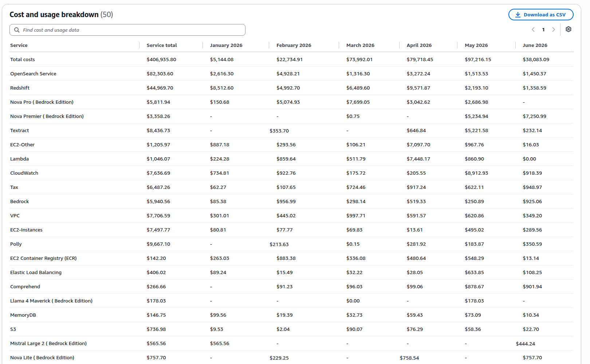This screenshot has height=364, width=590.
Task: Click Mistral Large 2 ( Bedrock Edition) row
Action: (x=48, y=343)
